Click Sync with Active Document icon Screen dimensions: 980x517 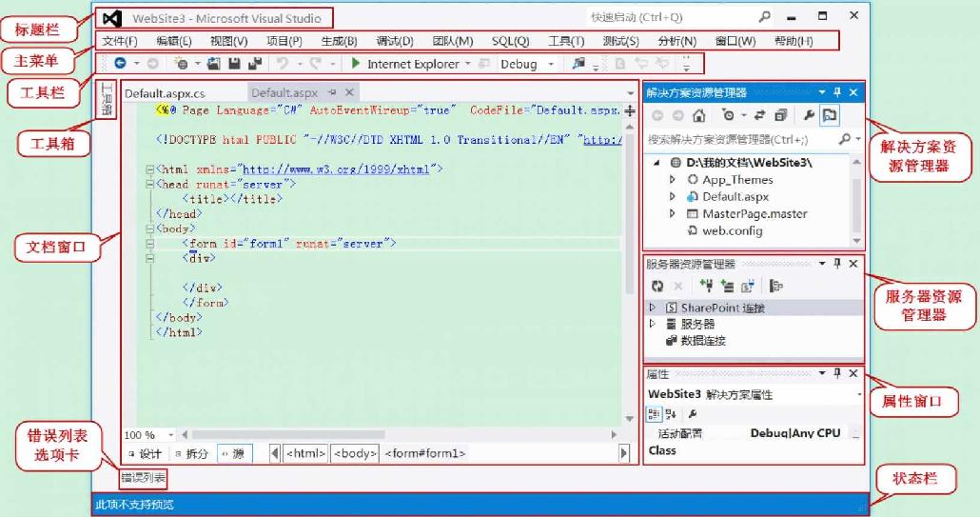(x=760, y=115)
